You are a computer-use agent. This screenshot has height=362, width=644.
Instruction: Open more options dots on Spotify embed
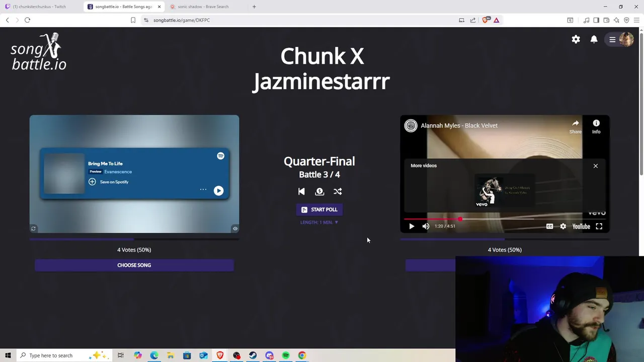click(203, 190)
